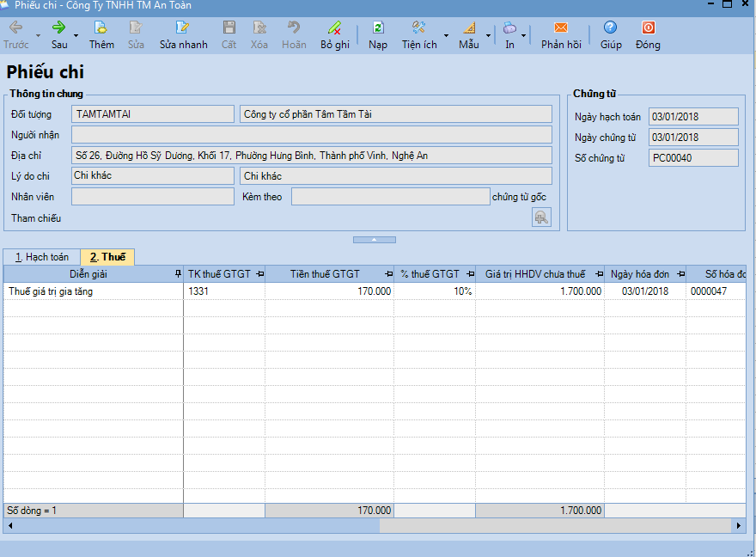Screen dimensions: 756x557
Task: Add a new voucher with Thêm
Action: [101, 35]
